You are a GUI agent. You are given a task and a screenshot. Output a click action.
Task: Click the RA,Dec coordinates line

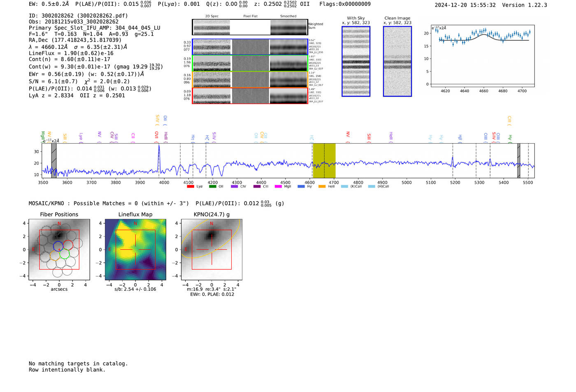(x=75, y=40)
